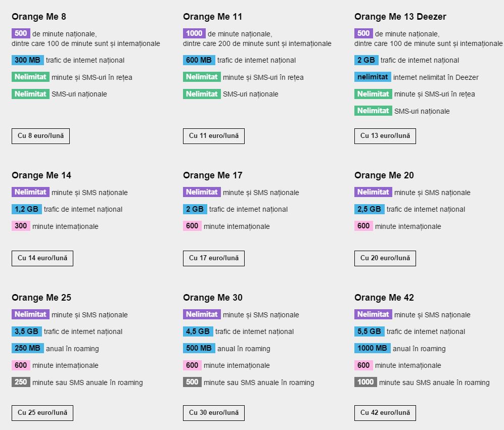Viewport: 504px width, 430px height.
Task: Click the "1,2 GB" data badge
Action: (26, 209)
